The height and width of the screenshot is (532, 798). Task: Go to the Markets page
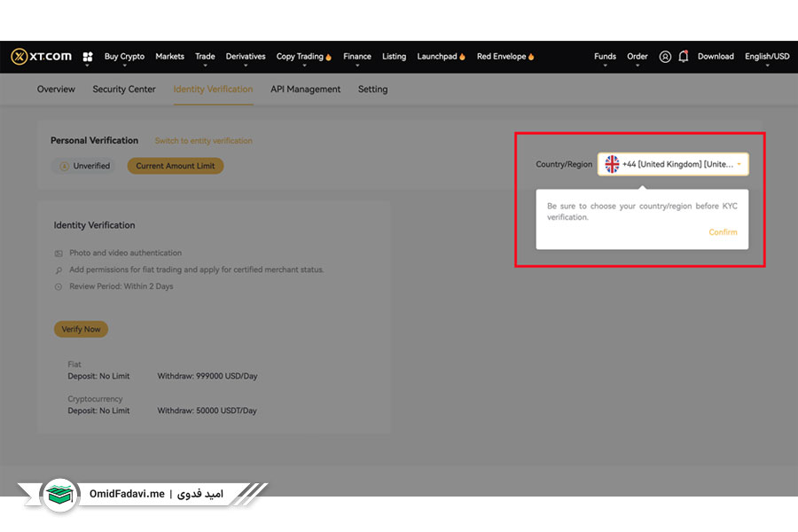tap(169, 57)
